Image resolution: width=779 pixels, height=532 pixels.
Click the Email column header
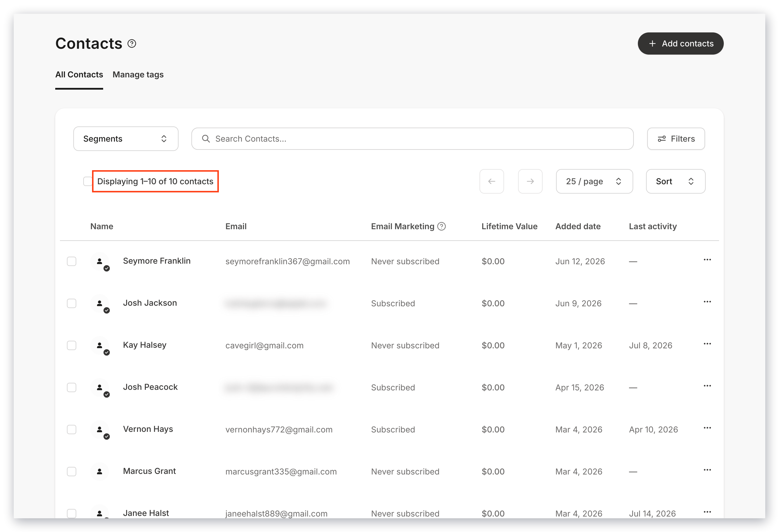tap(236, 227)
